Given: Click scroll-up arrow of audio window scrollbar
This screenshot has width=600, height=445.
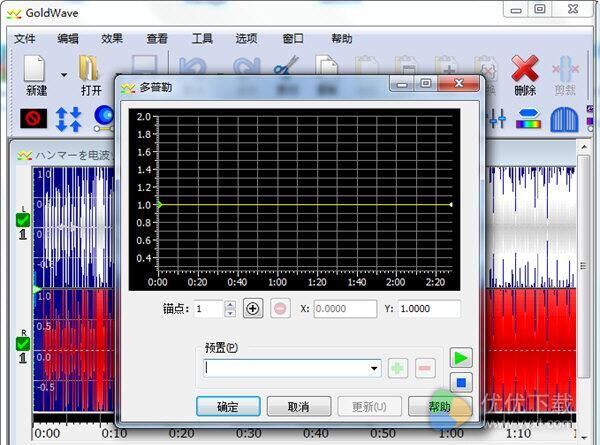Looking at the screenshot, I should 584,147.
